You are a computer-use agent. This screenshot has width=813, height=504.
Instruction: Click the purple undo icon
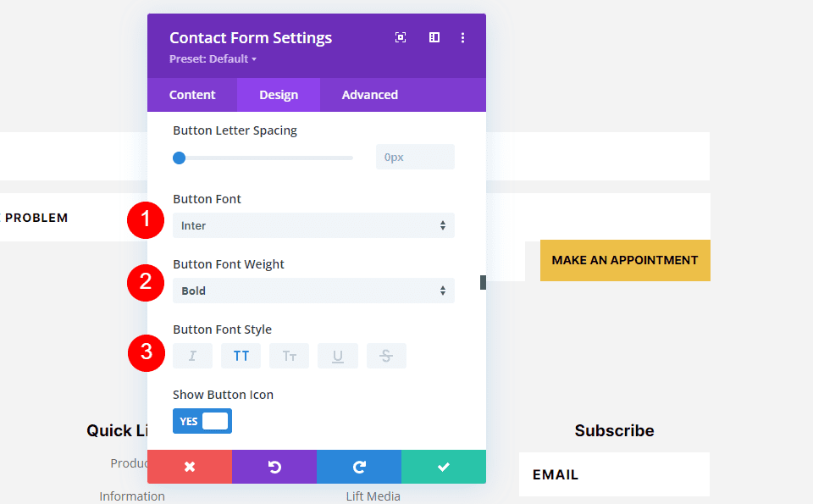point(274,467)
